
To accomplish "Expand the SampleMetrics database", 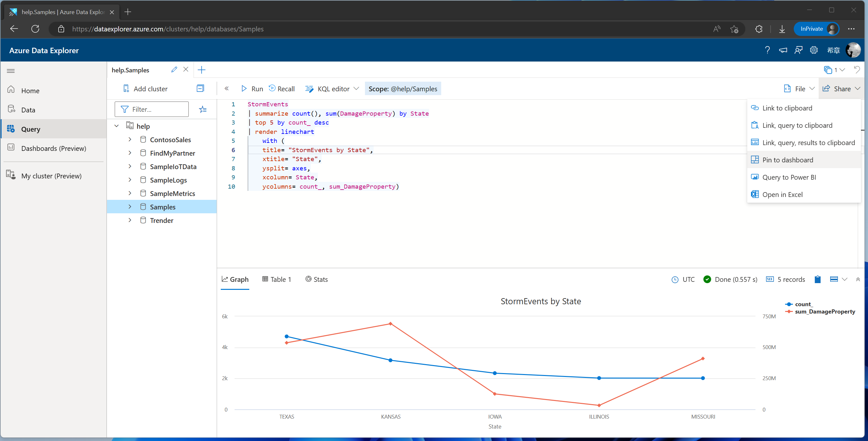I will [130, 193].
